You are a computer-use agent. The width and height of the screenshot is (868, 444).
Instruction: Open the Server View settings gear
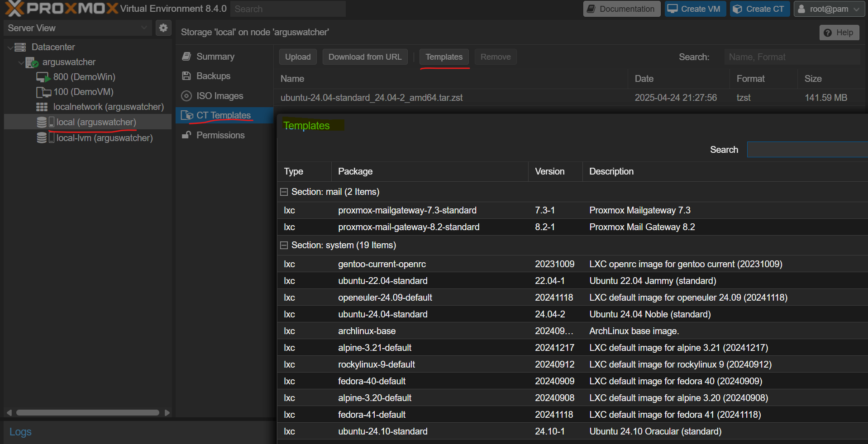point(163,28)
